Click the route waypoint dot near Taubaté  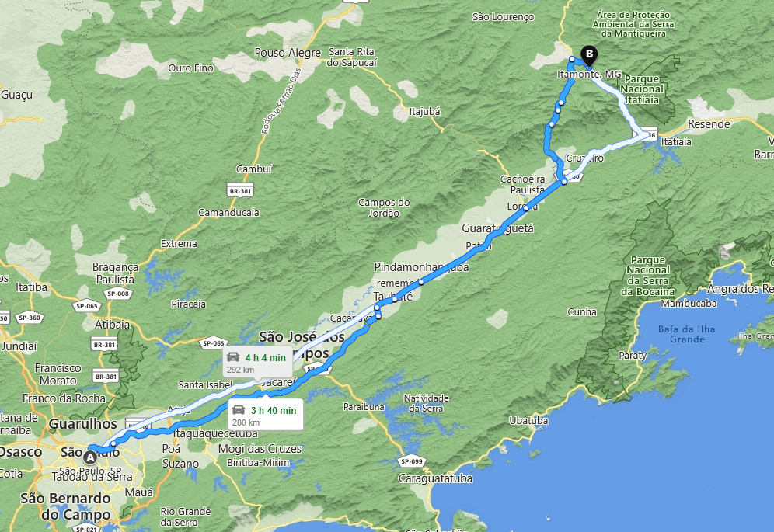[x=395, y=299]
